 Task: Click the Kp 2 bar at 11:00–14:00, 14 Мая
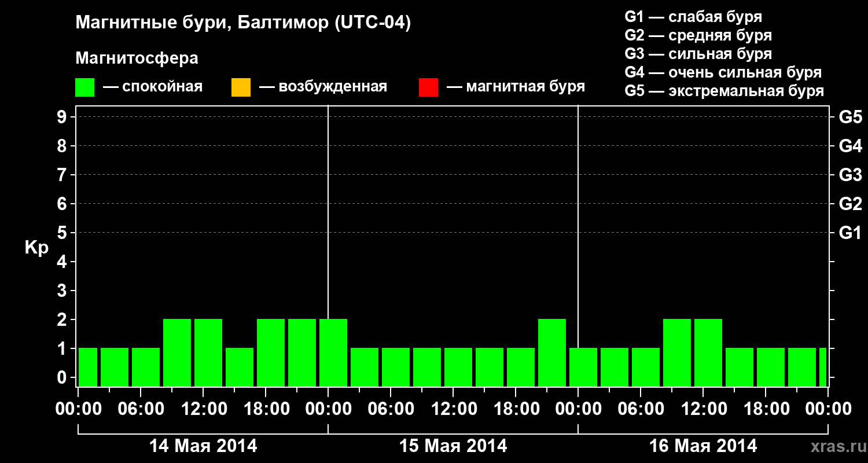click(208, 352)
